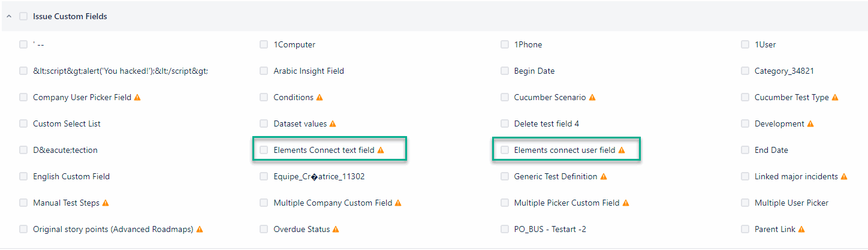Click warning icon beside Elements Connect text field
The width and height of the screenshot is (868, 250).
[x=381, y=150]
